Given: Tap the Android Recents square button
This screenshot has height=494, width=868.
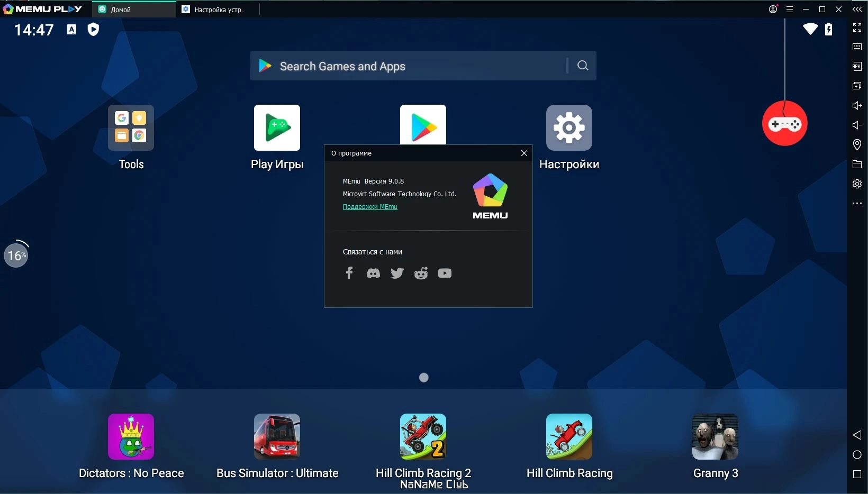Looking at the screenshot, I should [857, 474].
